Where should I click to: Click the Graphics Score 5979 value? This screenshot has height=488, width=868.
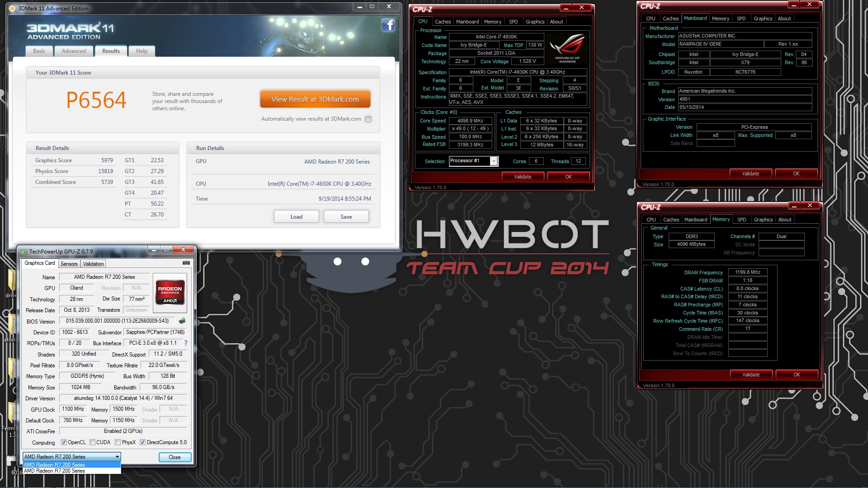[107, 160]
